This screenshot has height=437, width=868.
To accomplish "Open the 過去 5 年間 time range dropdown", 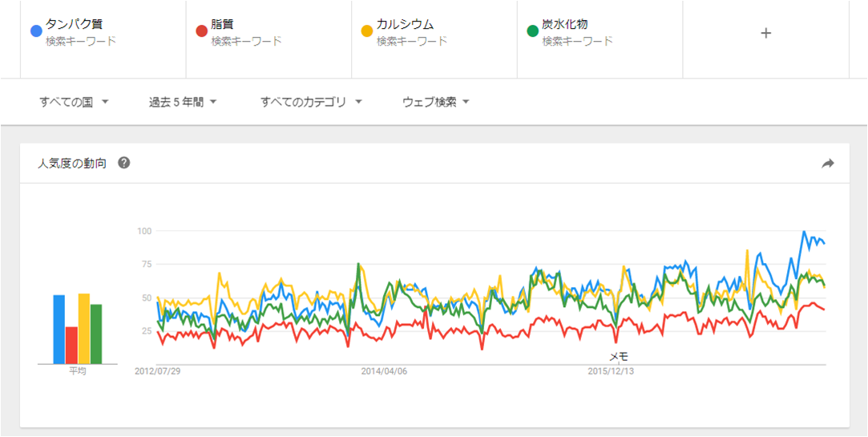I will [183, 102].
